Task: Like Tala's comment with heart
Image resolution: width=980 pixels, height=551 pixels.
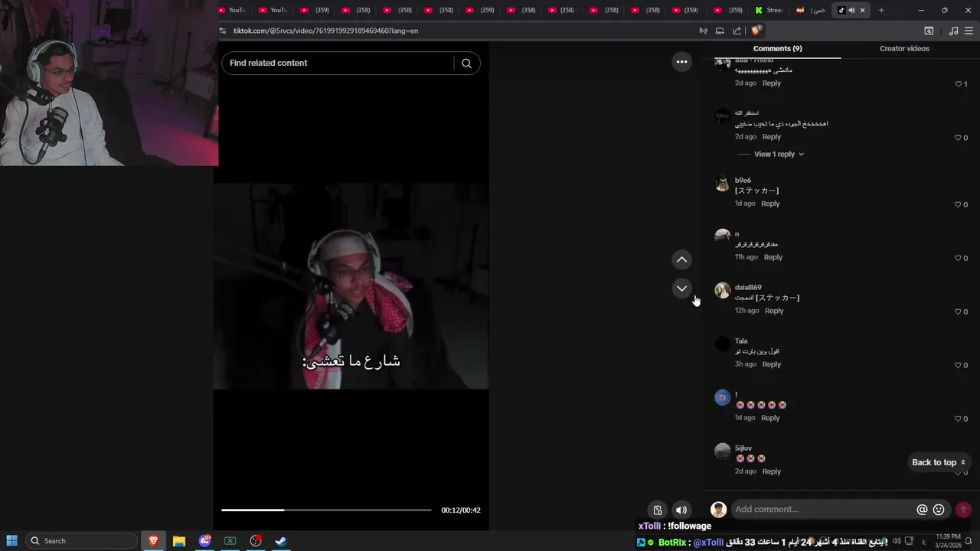Action: coord(958,366)
